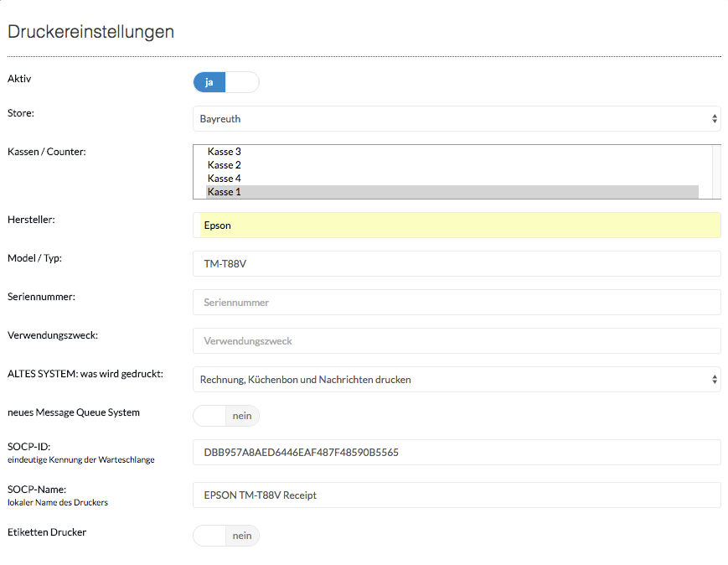The height and width of the screenshot is (565, 728).
Task: Toggle the Aktiv switch off
Action: click(x=226, y=82)
